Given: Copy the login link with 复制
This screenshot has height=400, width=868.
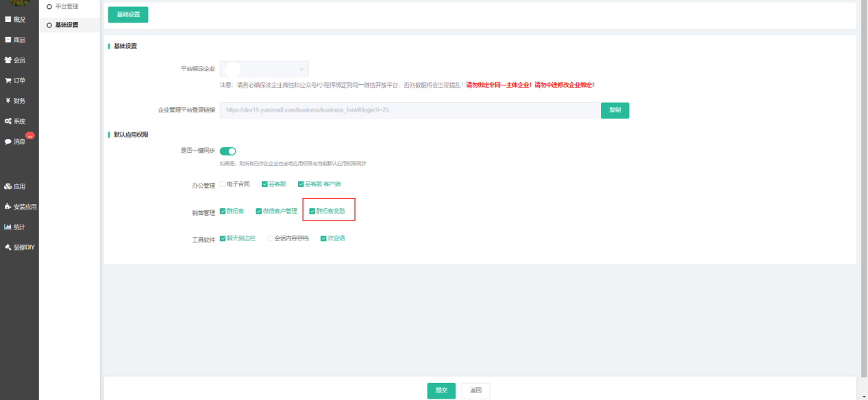Looking at the screenshot, I should click(x=615, y=110).
